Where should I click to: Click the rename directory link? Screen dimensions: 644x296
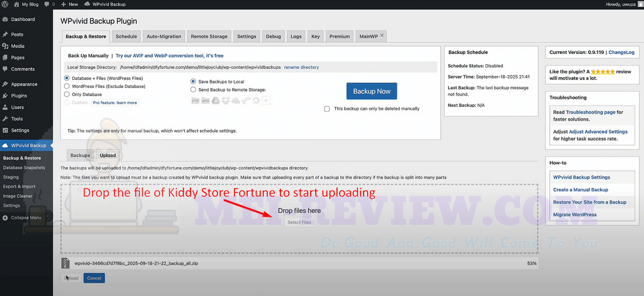coord(301,67)
